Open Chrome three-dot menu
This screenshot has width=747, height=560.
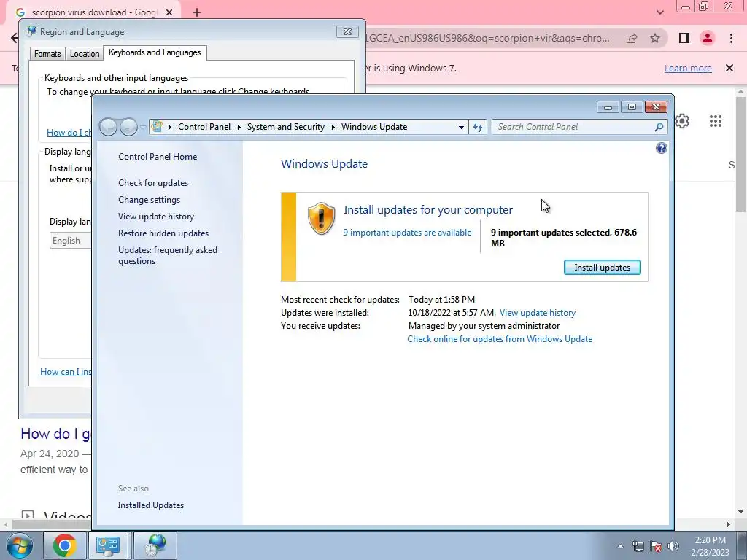[731, 38]
